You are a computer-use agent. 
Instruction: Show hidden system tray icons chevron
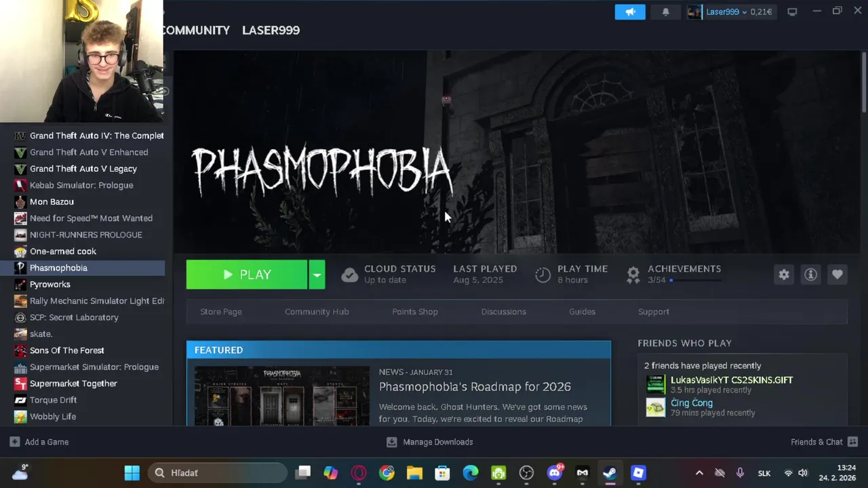[699, 472]
